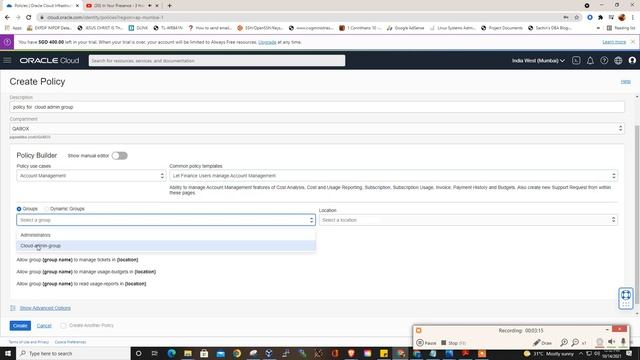Click the floating support lifebuoy widget
Screen dimensions: 640x360
point(626,298)
